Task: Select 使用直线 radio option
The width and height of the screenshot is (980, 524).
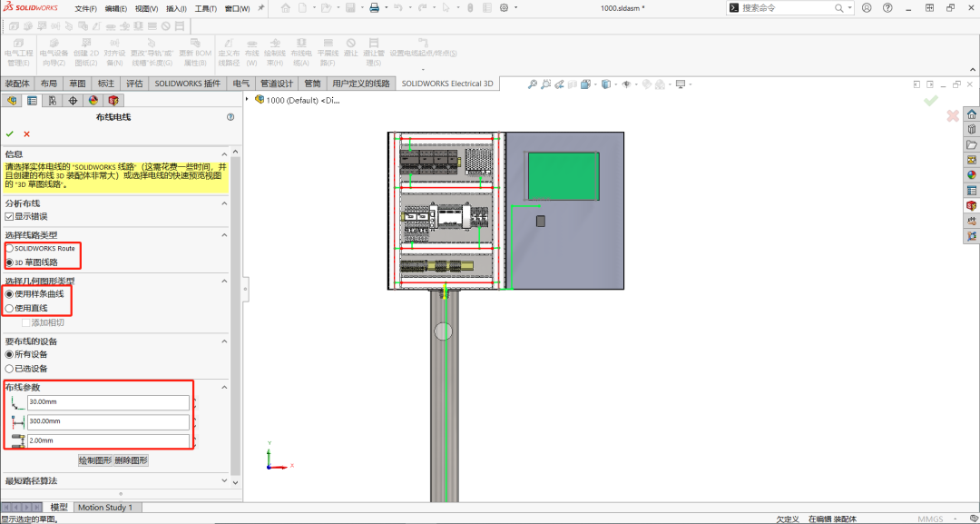Action: [x=9, y=308]
